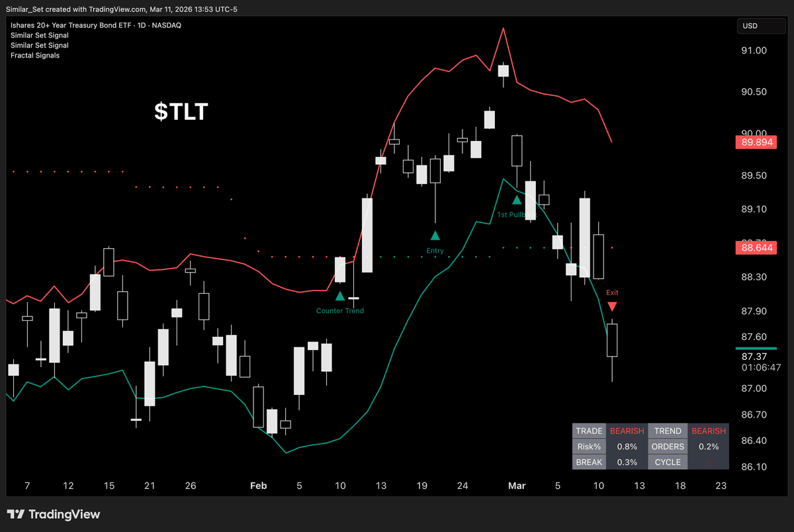Select the Fractal Signals indicator label
This screenshot has width=794, height=532.
pyautogui.click(x=35, y=56)
